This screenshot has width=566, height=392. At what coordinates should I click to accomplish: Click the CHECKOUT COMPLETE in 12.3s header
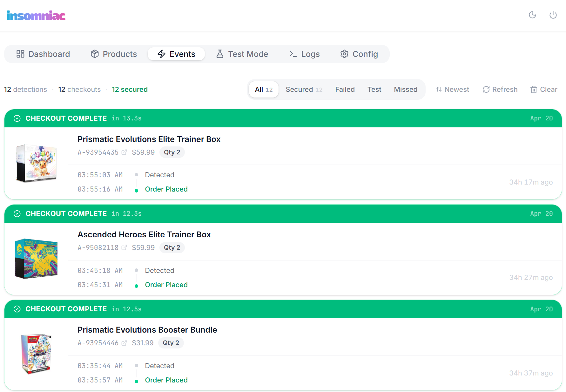pyautogui.click(x=283, y=214)
